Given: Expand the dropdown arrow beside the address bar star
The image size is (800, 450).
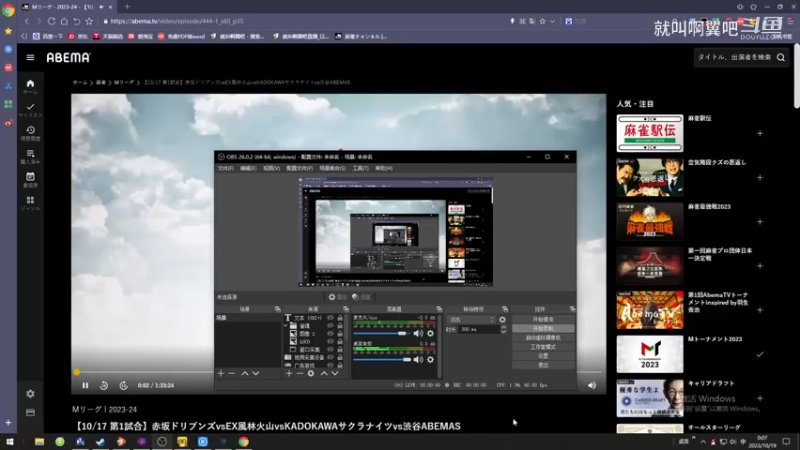Looking at the screenshot, I should (x=552, y=21).
